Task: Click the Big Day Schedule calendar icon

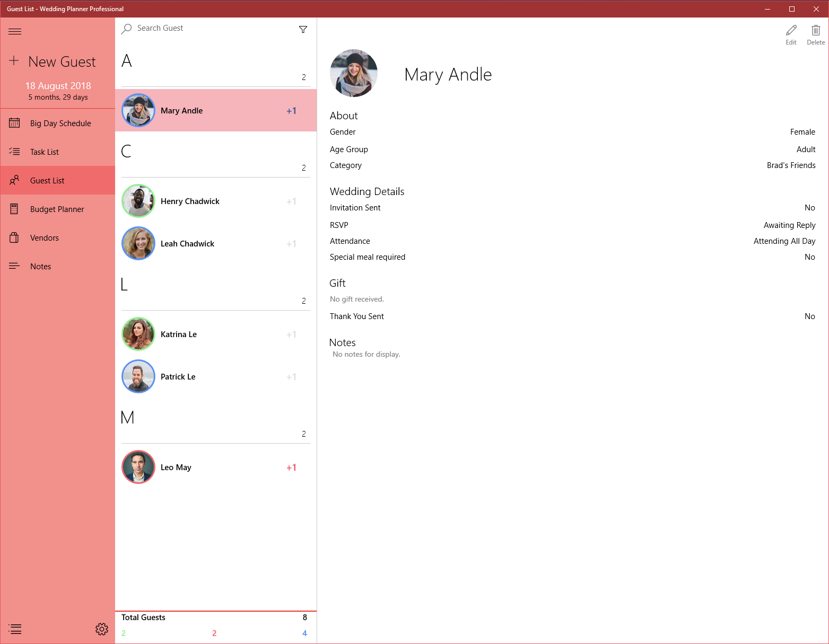Action: click(x=14, y=123)
